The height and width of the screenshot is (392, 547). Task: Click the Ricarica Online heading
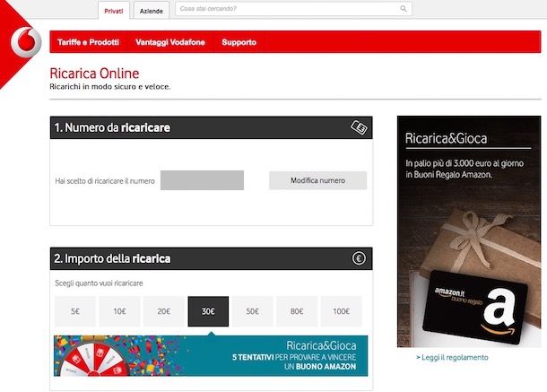tap(94, 74)
